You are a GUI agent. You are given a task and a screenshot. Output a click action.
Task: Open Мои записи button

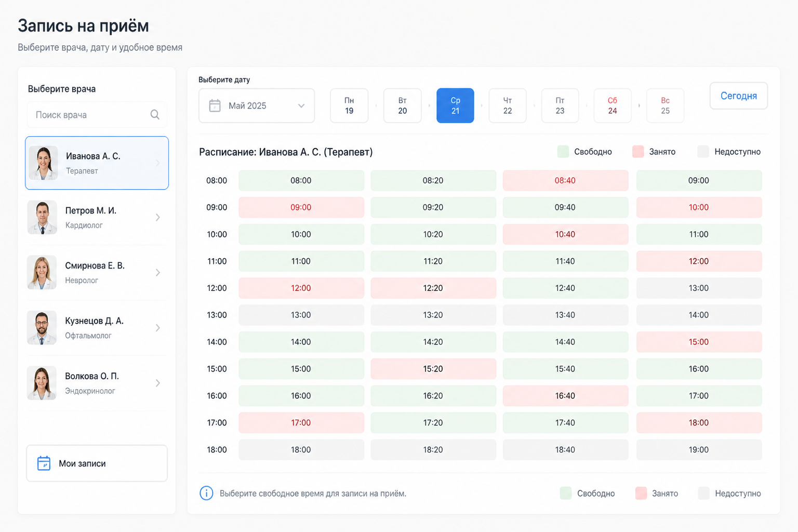(97, 463)
